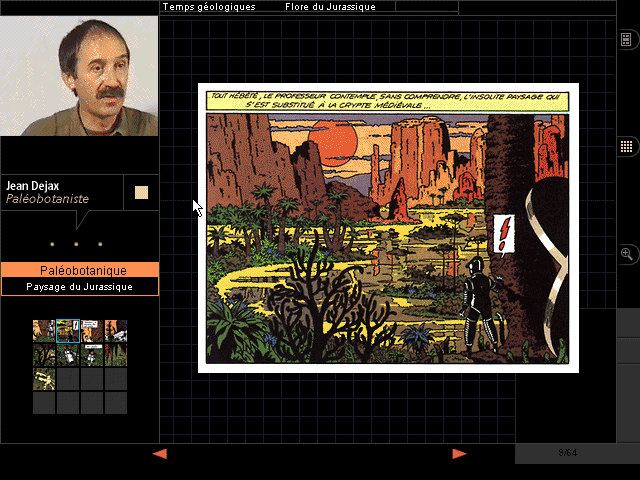Select the Paléobotanique section header
Viewport: 640px width, 480px height.
[80, 270]
